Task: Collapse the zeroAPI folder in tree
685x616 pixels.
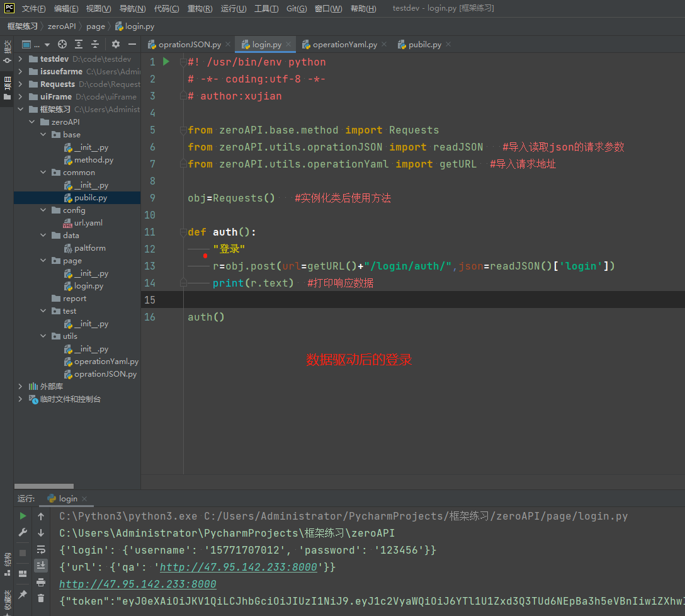Action: tap(31, 122)
